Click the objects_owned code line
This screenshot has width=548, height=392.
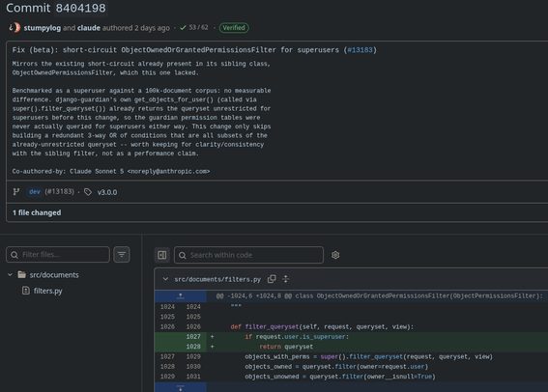point(336,367)
